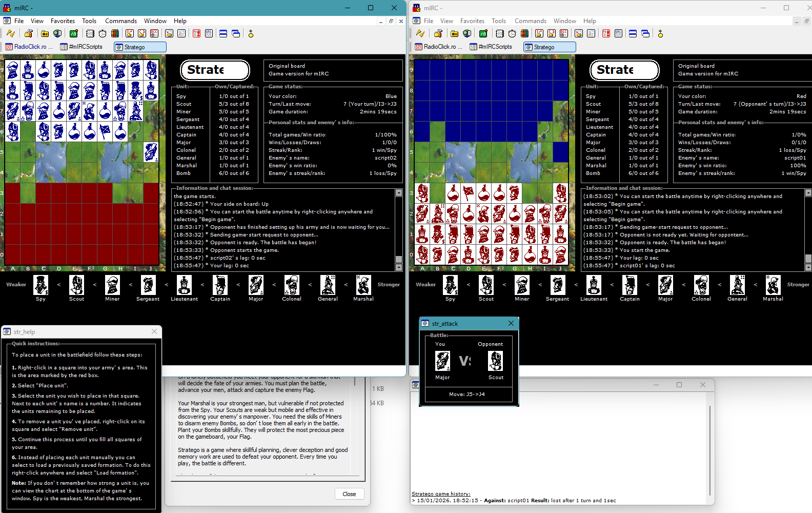Close the str_help window
The image size is (812, 513).
(154, 331)
